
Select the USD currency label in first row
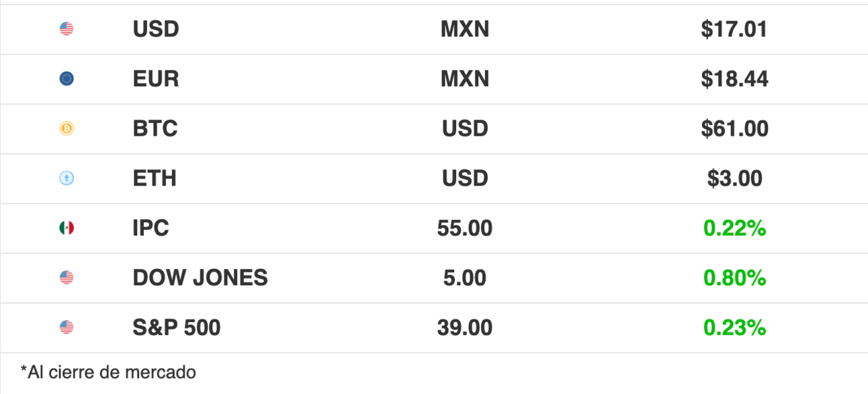pos(156,30)
